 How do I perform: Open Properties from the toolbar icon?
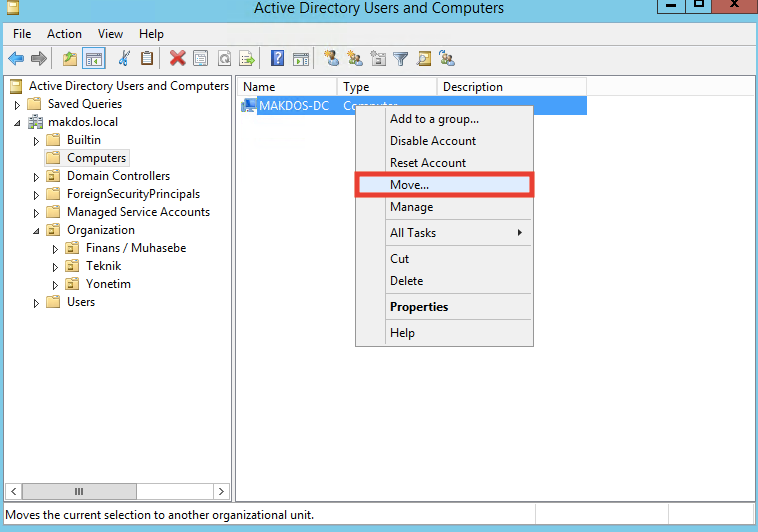click(201, 59)
